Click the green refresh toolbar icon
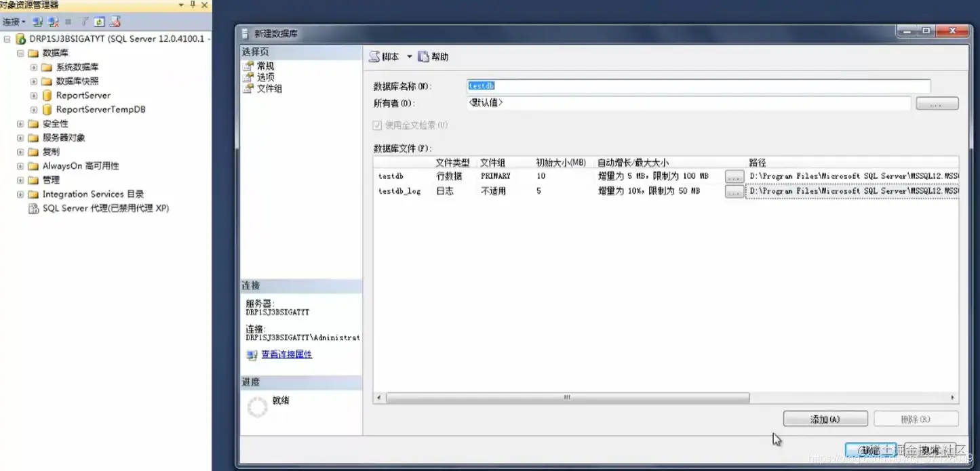 tap(100, 22)
